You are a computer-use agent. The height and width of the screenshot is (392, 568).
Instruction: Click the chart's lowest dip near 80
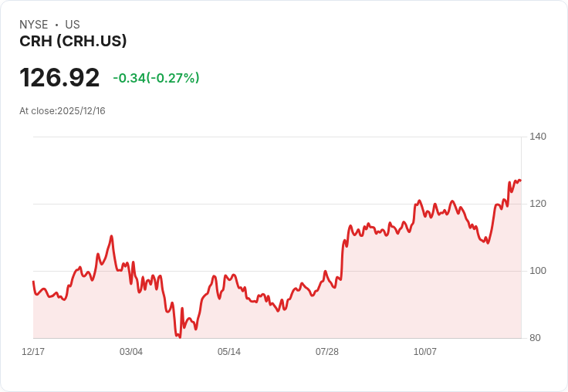point(180,337)
